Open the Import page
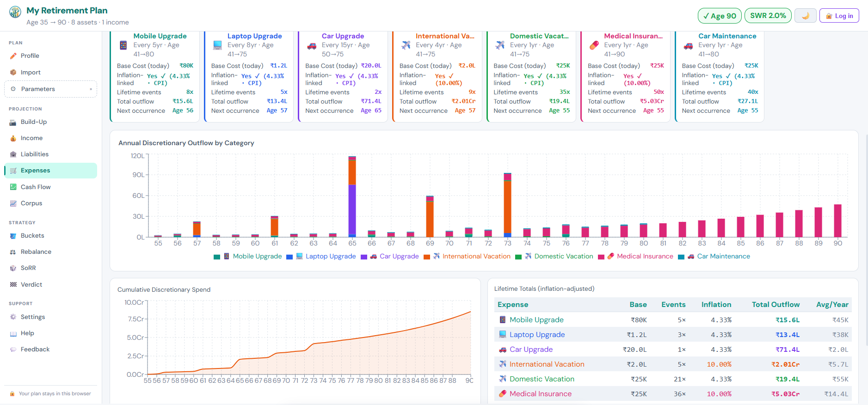The height and width of the screenshot is (405, 868). (51, 73)
